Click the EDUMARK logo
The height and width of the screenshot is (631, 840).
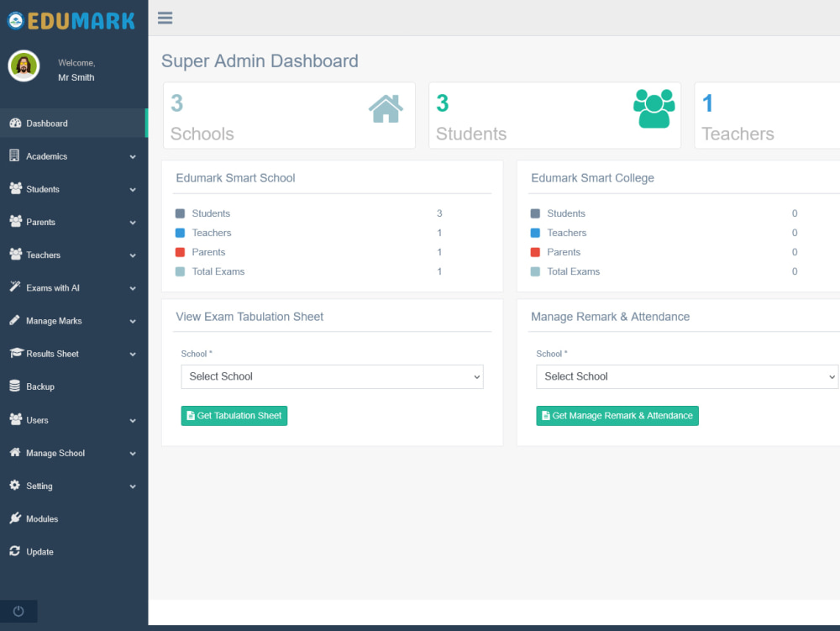[71, 21]
